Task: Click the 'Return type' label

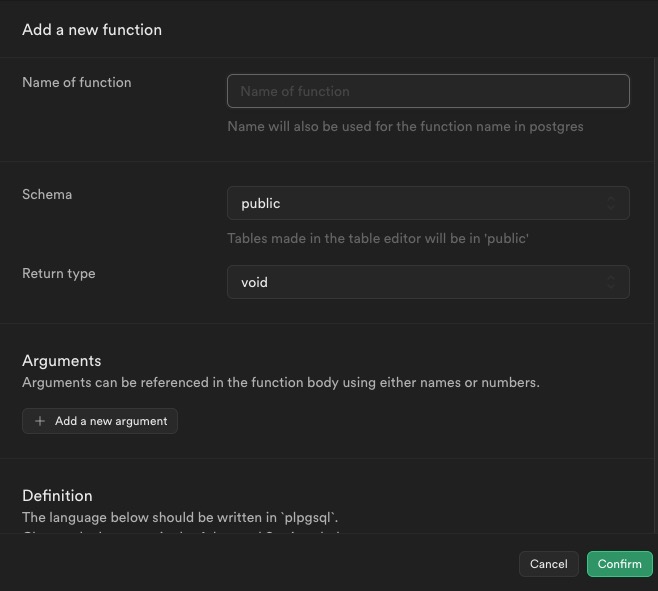Action: coord(59,274)
